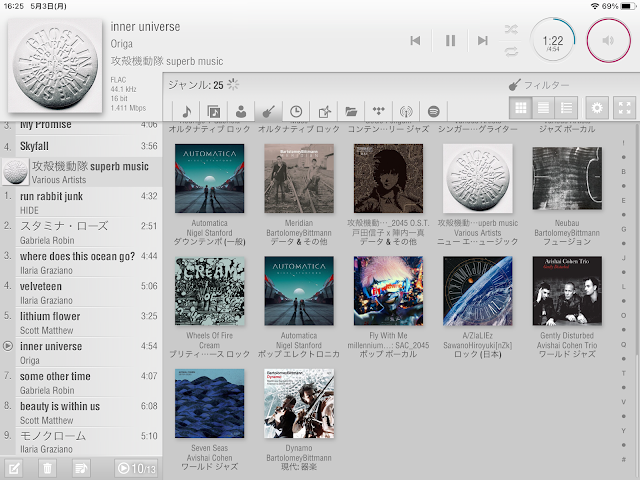Switch to grid view layout
640x480 pixels.
coord(520,108)
